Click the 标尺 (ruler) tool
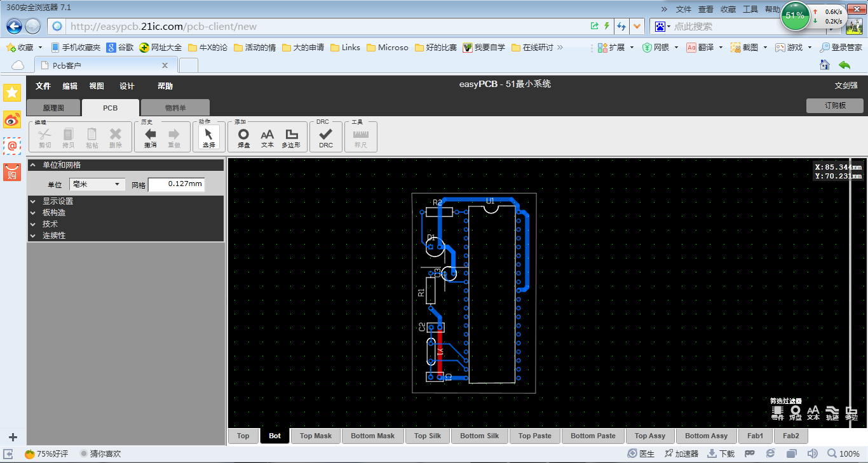The image size is (868, 463). click(361, 137)
